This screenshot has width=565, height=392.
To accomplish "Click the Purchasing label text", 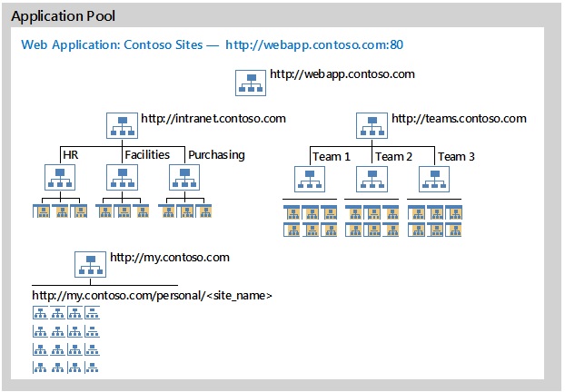I will (216, 155).
